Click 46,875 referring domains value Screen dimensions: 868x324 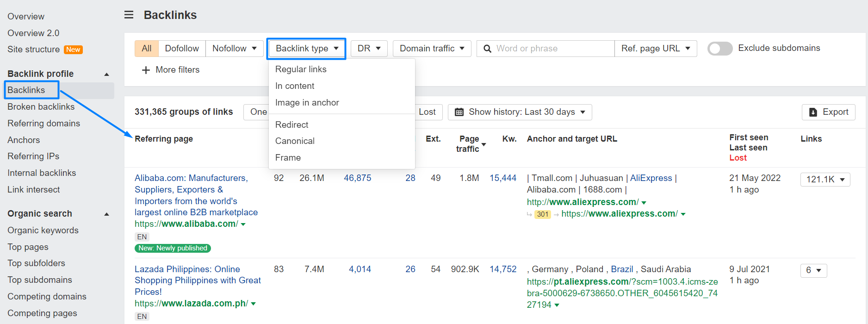tap(357, 178)
